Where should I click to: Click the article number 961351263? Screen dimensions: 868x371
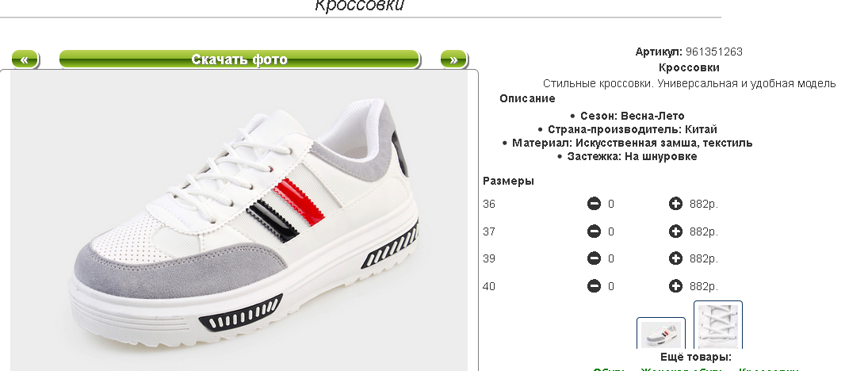pos(714,52)
